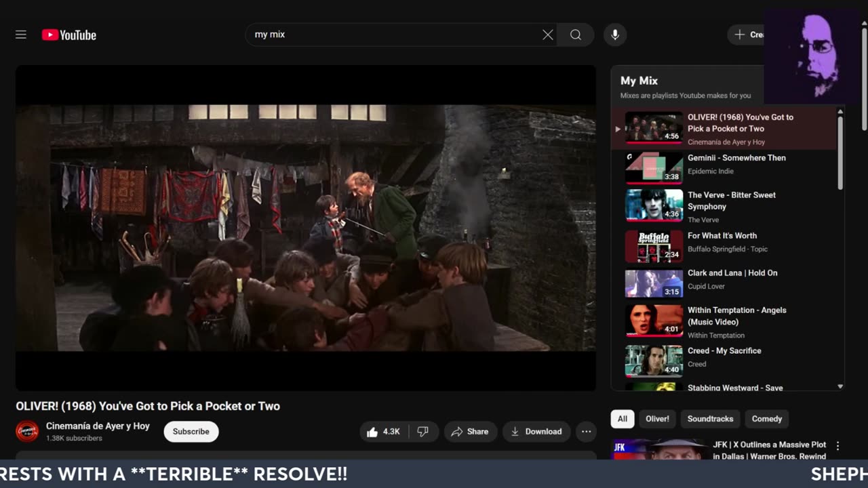Select the All filter chip
Viewport: 868px width, 488px height.
[x=623, y=419]
